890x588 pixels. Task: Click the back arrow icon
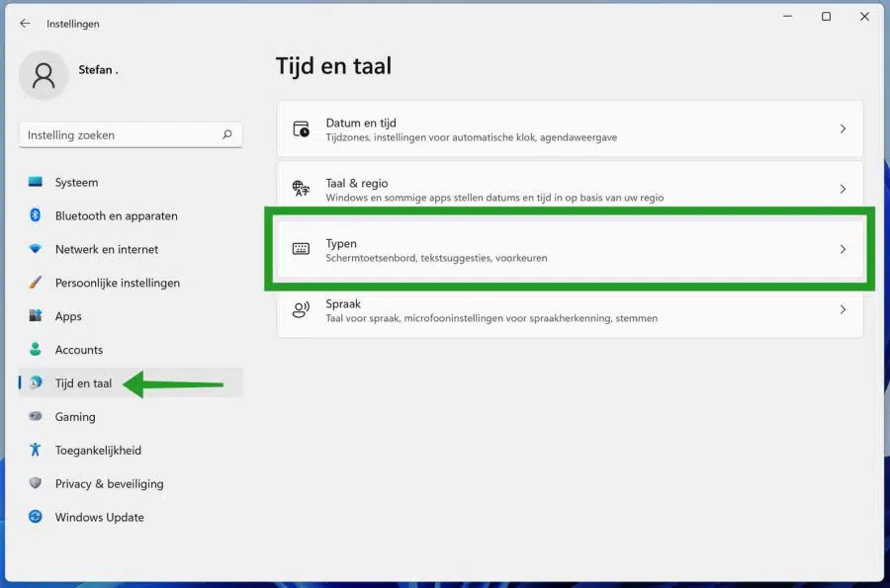coord(25,24)
